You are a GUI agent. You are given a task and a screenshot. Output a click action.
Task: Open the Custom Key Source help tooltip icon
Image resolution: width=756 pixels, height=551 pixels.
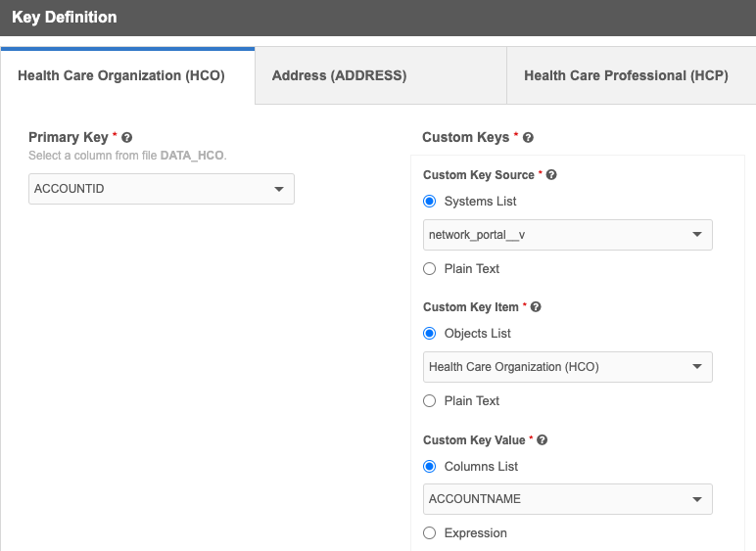(x=551, y=175)
